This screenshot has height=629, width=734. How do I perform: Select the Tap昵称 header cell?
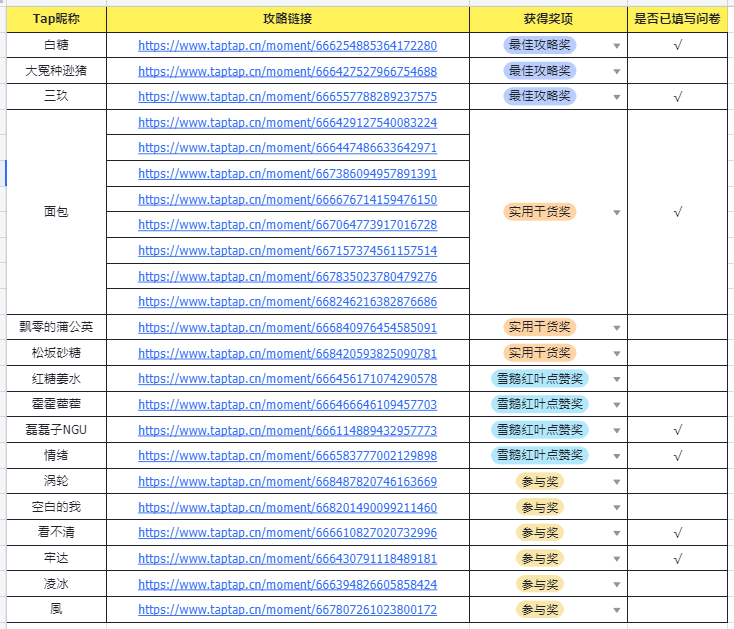tap(56, 19)
